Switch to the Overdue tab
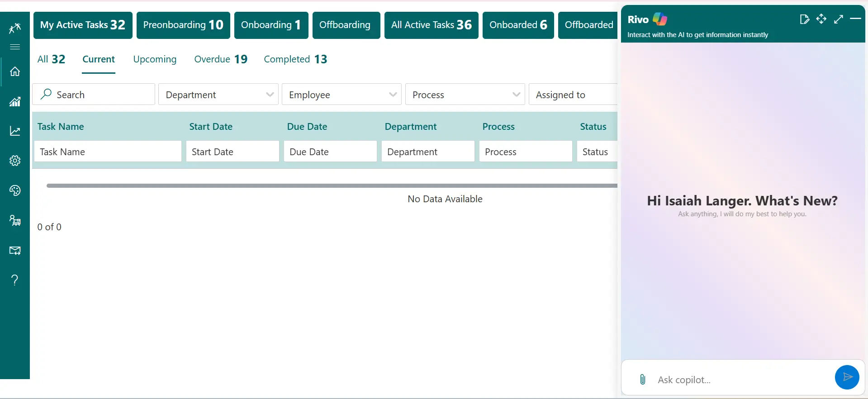 tap(221, 59)
